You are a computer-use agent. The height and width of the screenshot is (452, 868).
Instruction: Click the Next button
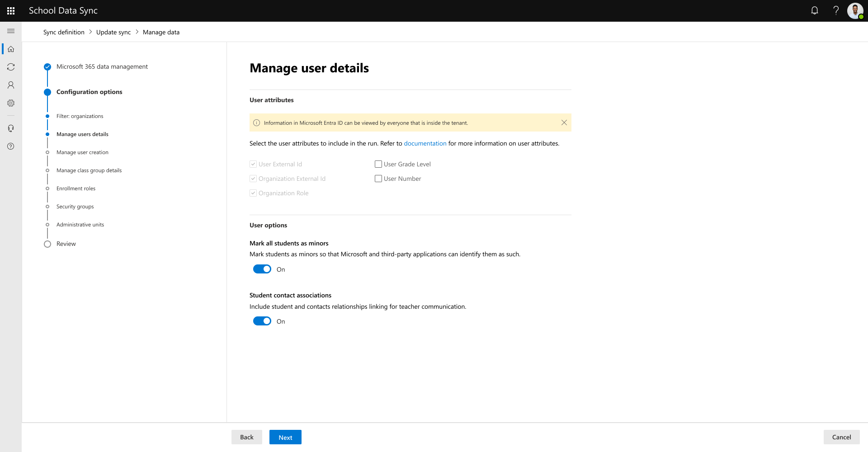285,437
